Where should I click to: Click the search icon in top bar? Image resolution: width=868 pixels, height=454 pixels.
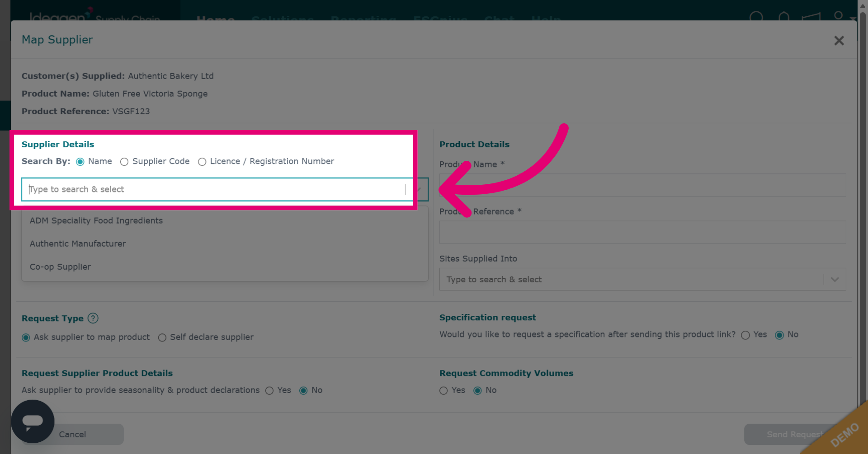[756, 18]
